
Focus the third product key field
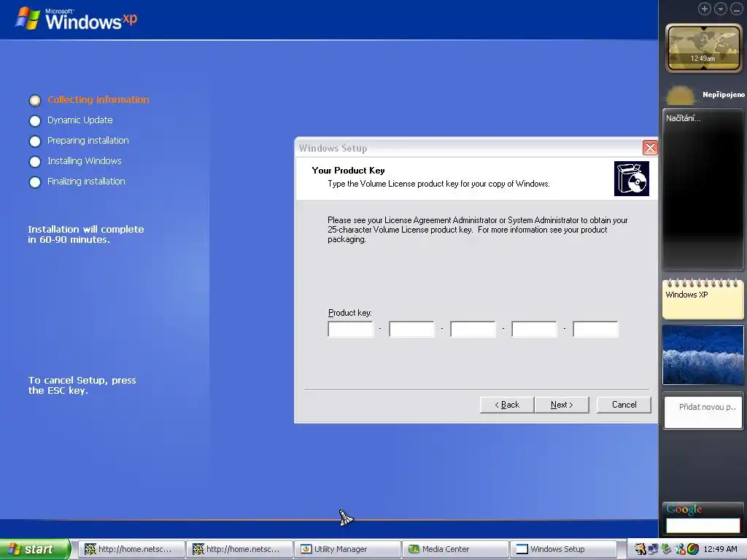[473, 329]
